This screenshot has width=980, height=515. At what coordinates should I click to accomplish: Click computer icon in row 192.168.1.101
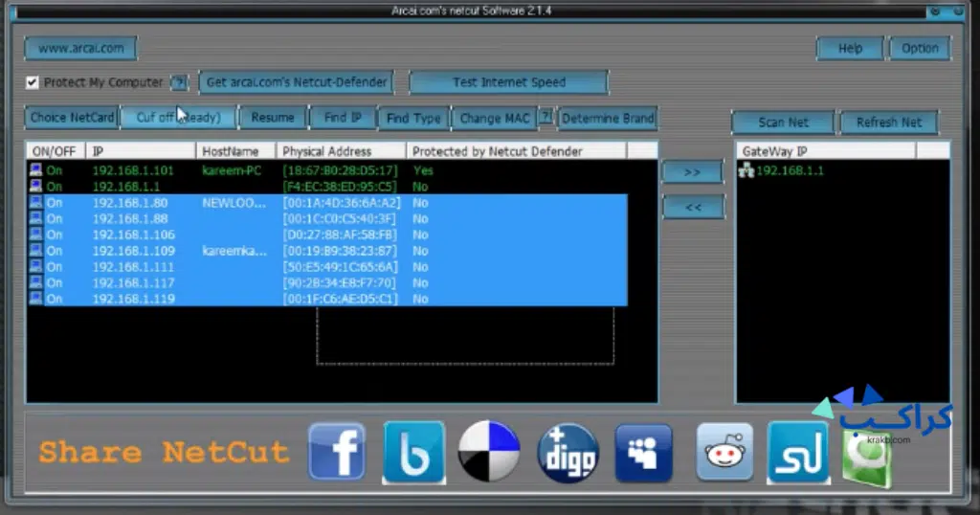(x=36, y=170)
